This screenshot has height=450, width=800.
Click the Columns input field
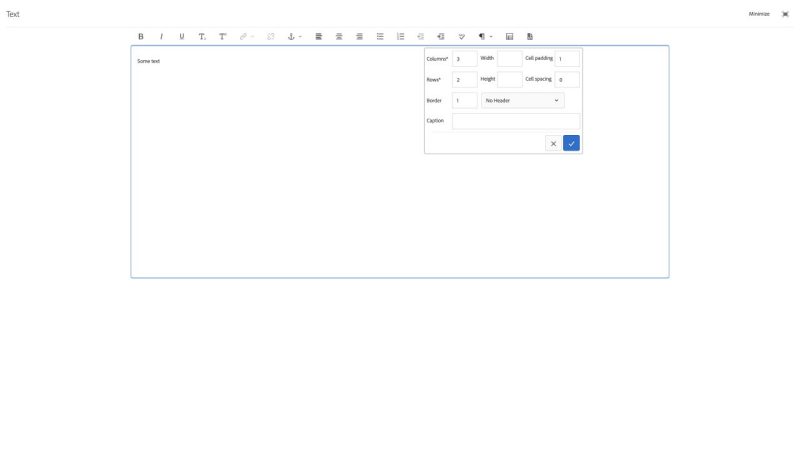(x=464, y=59)
